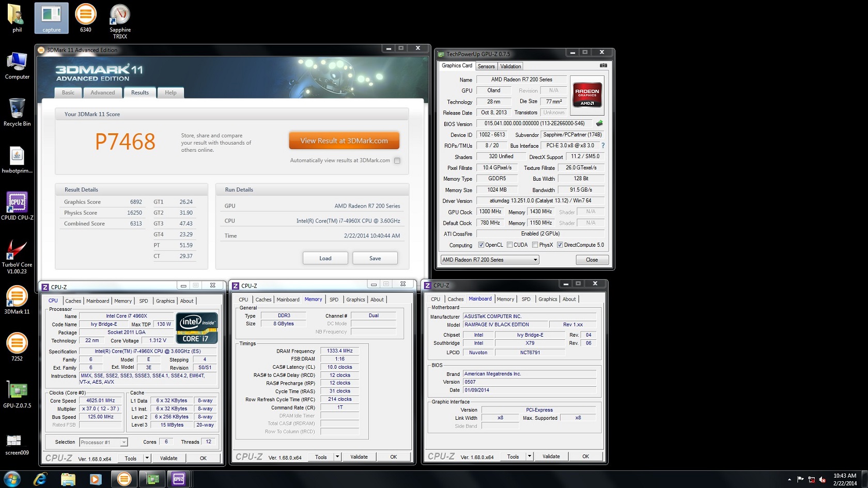
Task: Expand Tools arrow in Mainboard CPU-Z window
Action: coord(529,456)
